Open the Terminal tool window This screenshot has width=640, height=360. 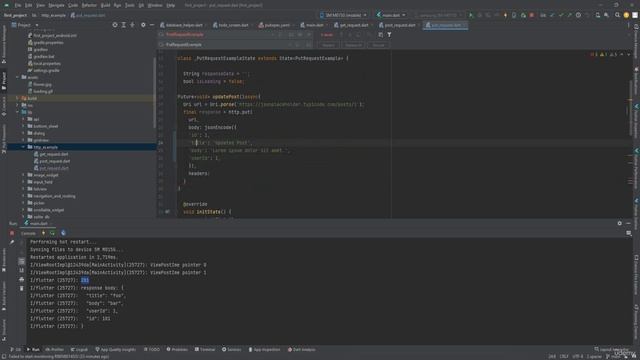coord(205,349)
